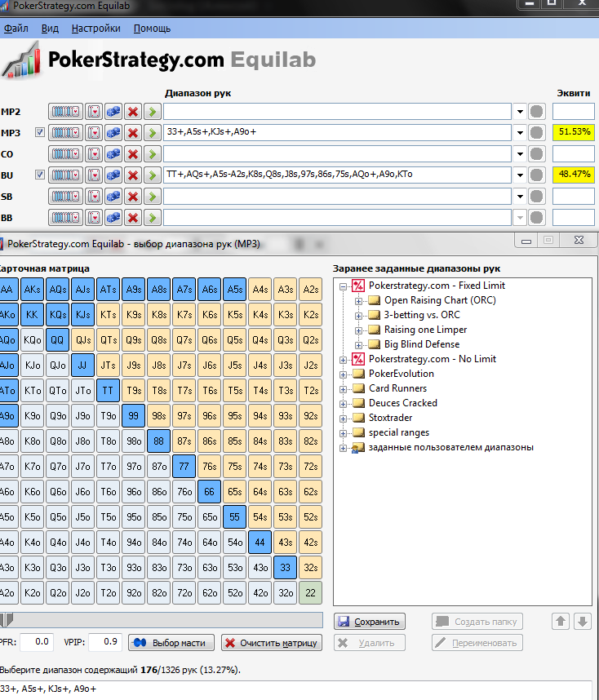Open hand range selector for BB row
The height and width of the screenshot is (700, 599).
pos(65,218)
